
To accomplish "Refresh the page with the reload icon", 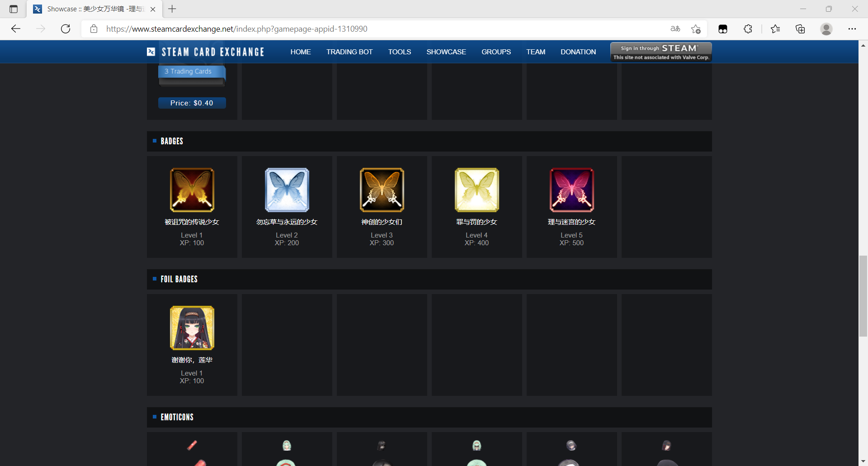I will coord(66,29).
